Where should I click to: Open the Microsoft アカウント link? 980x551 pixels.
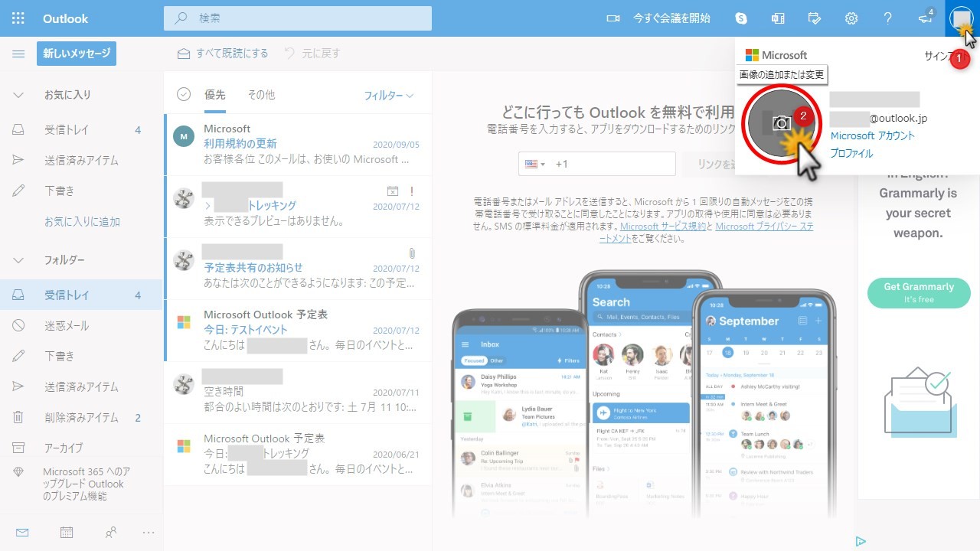(x=872, y=135)
